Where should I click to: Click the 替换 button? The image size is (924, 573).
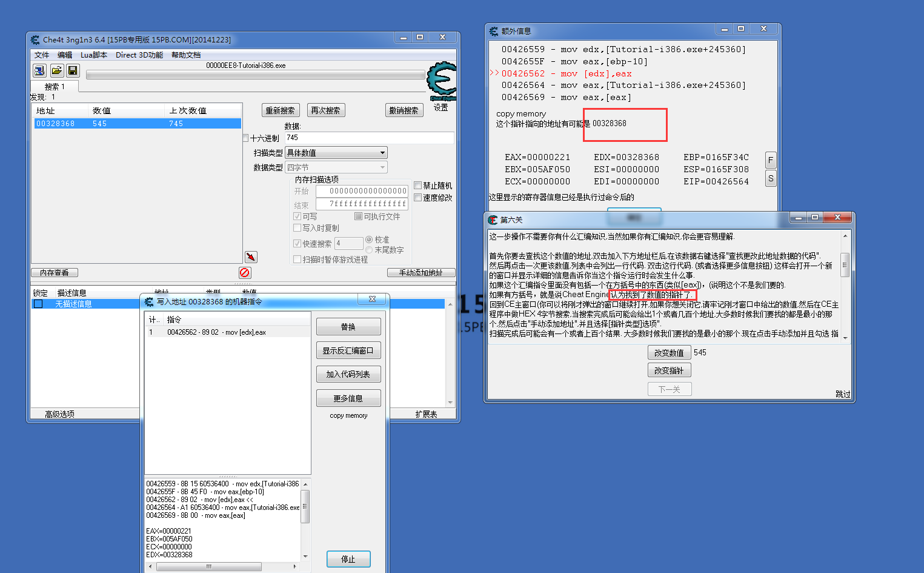pos(348,327)
